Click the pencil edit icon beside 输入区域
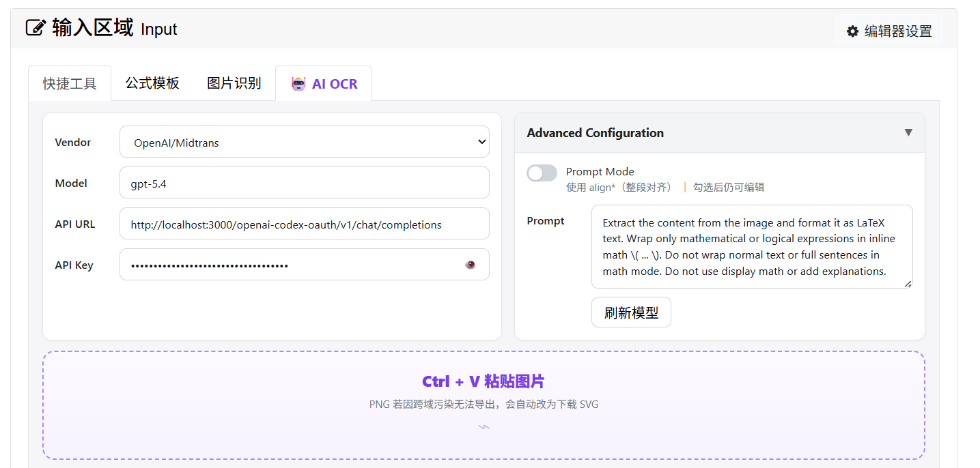 tap(36, 28)
